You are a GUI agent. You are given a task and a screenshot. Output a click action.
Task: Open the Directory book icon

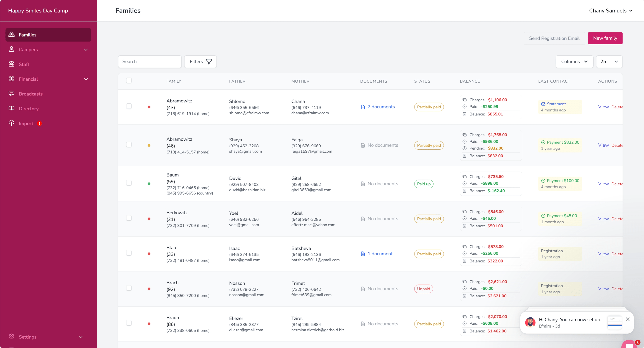pos(11,108)
